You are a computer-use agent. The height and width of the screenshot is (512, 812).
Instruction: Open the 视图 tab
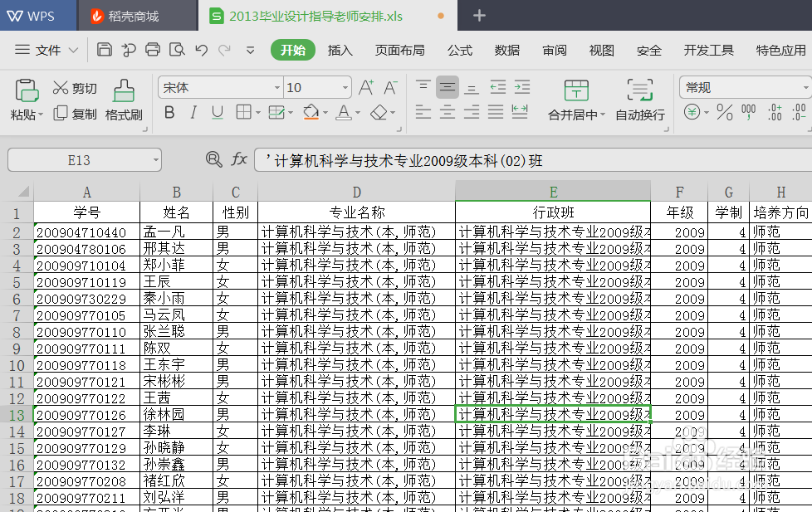tap(602, 51)
